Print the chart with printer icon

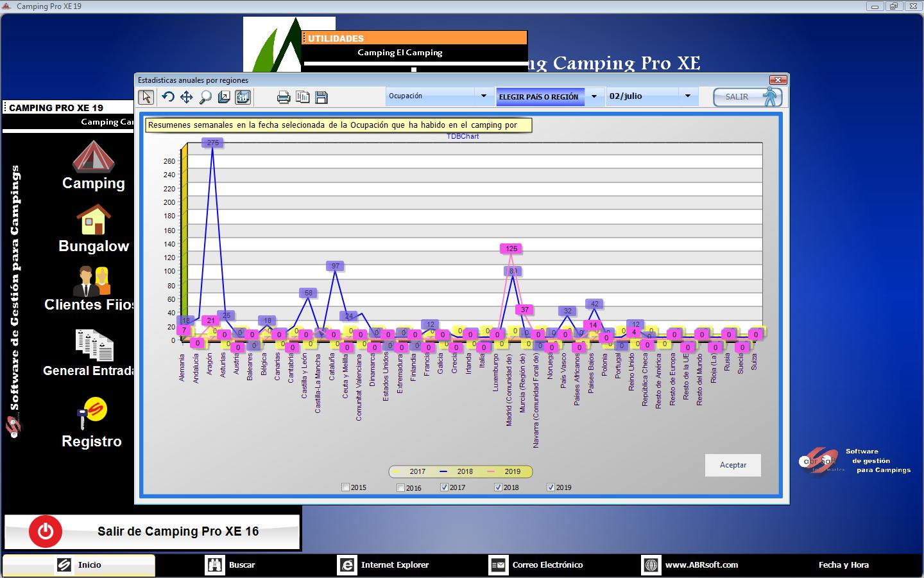click(x=283, y=97)
